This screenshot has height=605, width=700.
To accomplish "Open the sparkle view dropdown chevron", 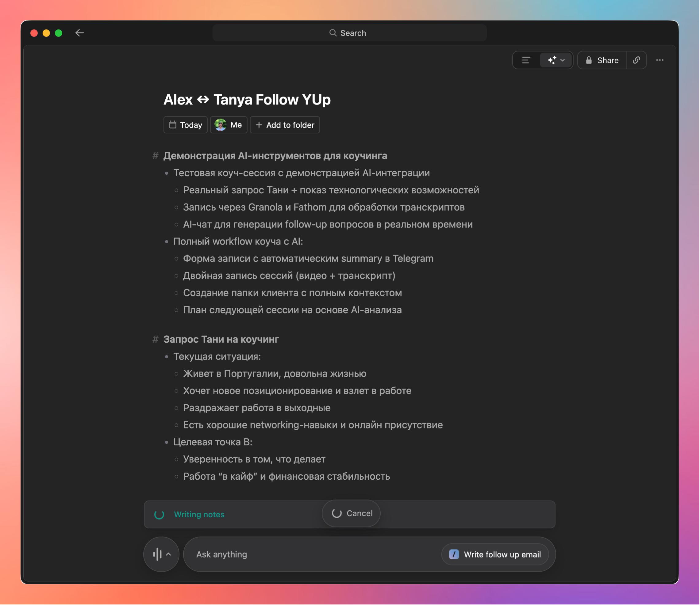I will click(563, 60).
